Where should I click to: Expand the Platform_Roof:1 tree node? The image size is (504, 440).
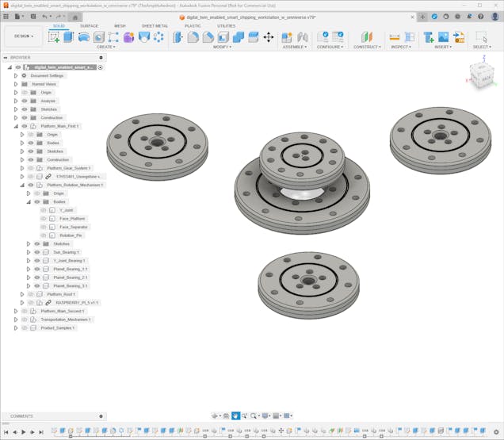21,294
